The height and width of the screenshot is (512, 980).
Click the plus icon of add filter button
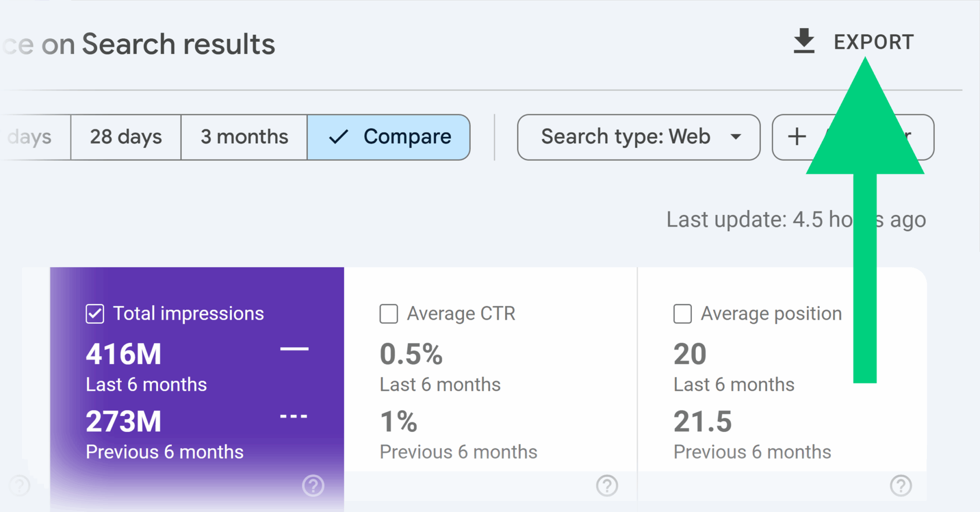point(797,137)
